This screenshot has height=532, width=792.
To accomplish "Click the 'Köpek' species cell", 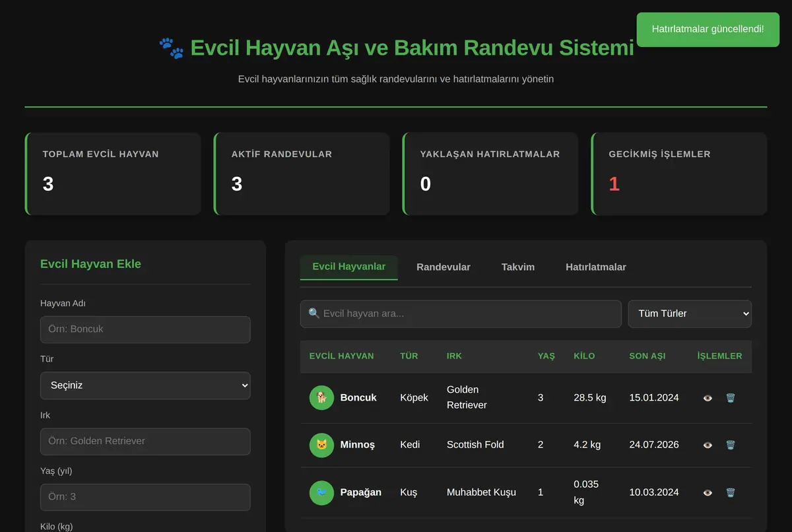I will click(x=414, y=398).
